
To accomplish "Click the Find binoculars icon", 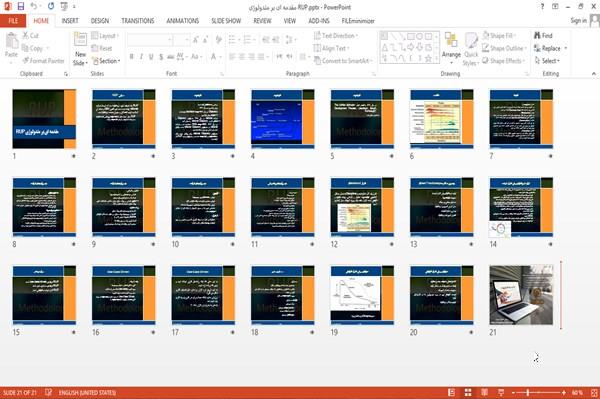I will point(538,36).
